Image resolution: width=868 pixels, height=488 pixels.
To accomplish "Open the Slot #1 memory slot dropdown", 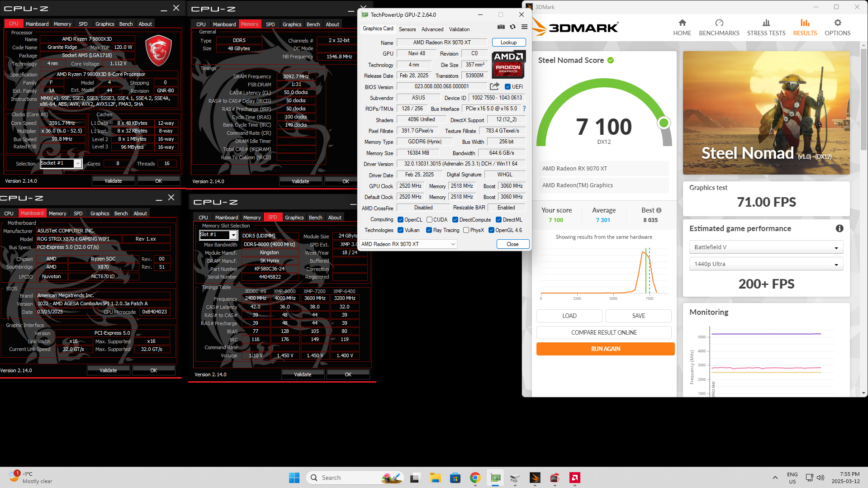I will tap(218, 235).
